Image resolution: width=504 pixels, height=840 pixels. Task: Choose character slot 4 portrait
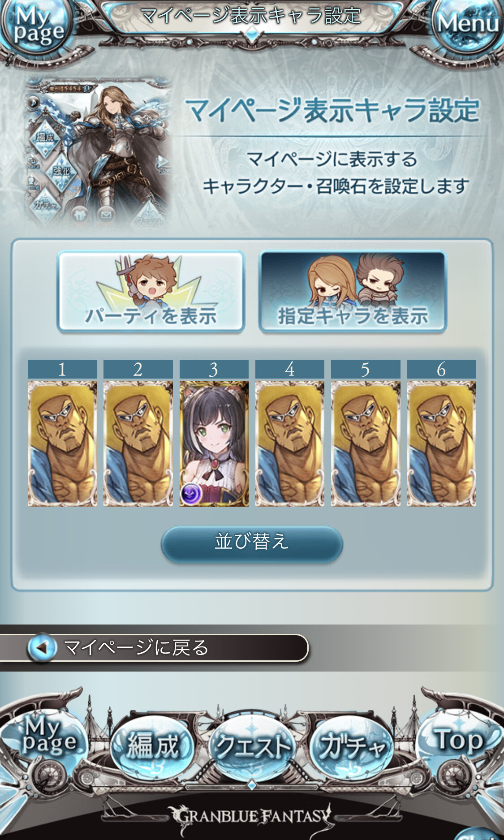click(x=290, y=444)
